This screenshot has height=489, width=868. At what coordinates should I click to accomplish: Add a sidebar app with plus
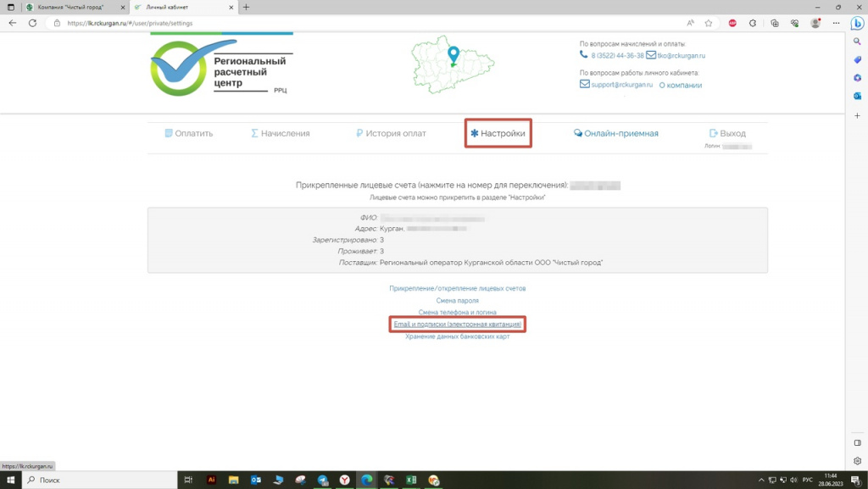[x=857, y=115]
